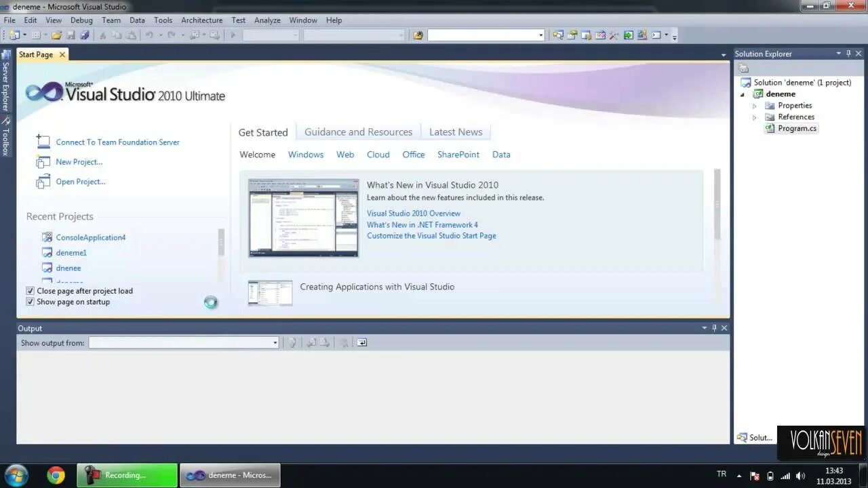Click the Start Page content vertical scrollbar
868x488 pixels.
[717, 203]
